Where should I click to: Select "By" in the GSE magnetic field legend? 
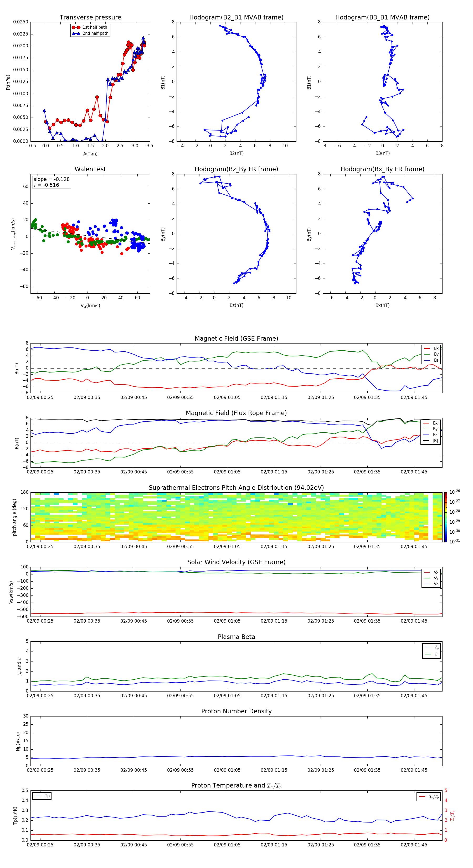click(431, 355)
